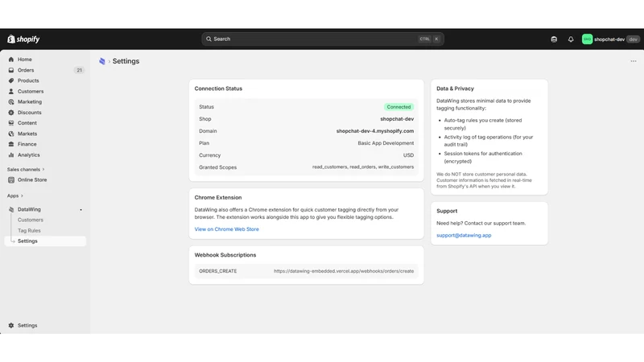Viewport: 644px width, 362px height.
Task: Click the DataWing breadcrumb icon
Action: point(102,61)
